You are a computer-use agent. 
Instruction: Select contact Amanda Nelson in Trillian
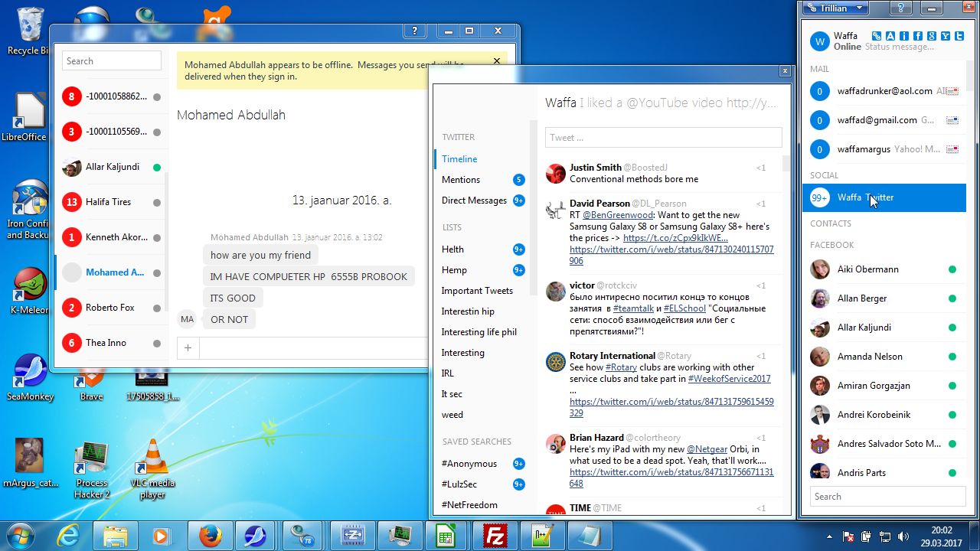tap(884, 357)
